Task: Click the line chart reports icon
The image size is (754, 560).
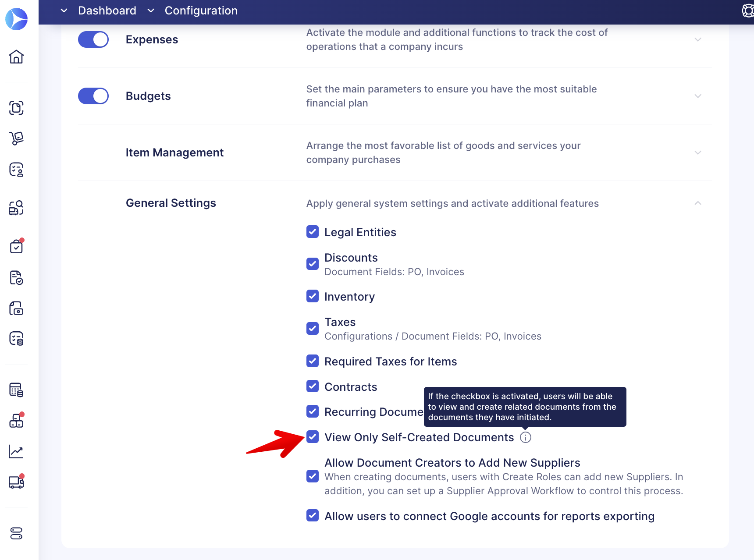Action: 16,451
